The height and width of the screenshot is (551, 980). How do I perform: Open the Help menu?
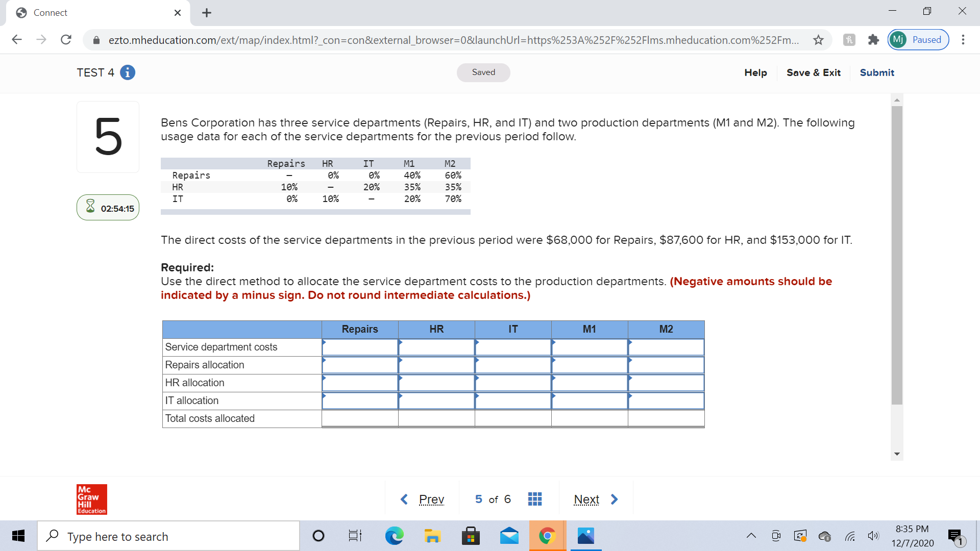click(755, 72)
